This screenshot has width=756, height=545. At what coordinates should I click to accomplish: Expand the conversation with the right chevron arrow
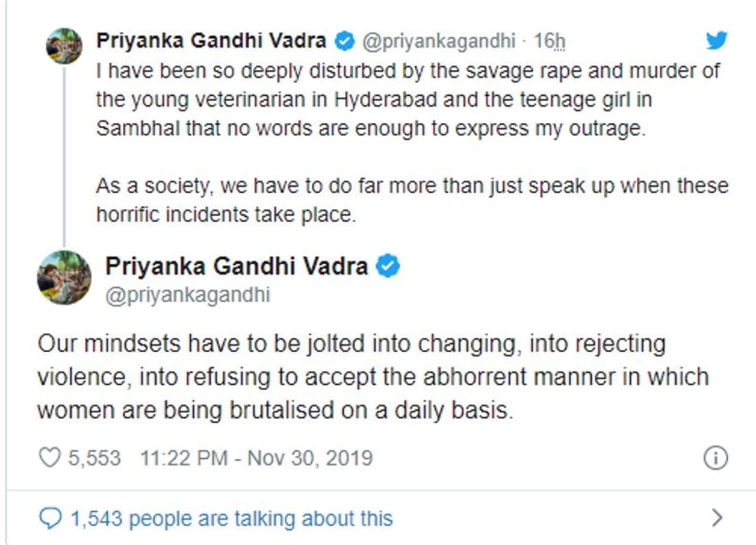[x=717, y=518]
